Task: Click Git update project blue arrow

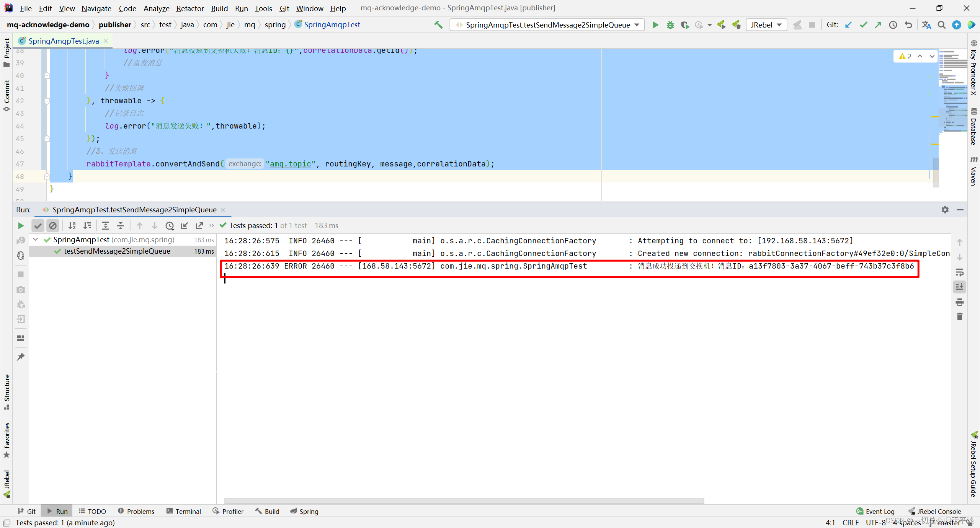Action: [848, 25]
